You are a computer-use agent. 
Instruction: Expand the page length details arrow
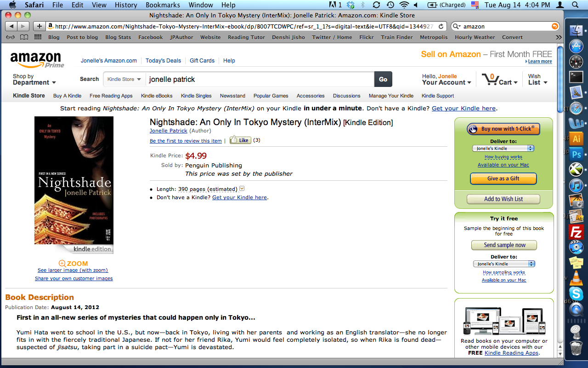(x=242, y=189)
